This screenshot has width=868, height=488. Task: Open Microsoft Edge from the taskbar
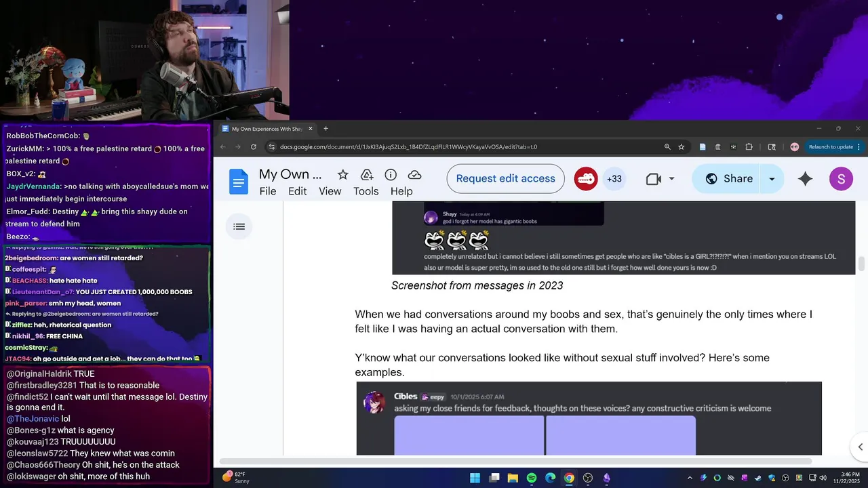tap(551, 478)
